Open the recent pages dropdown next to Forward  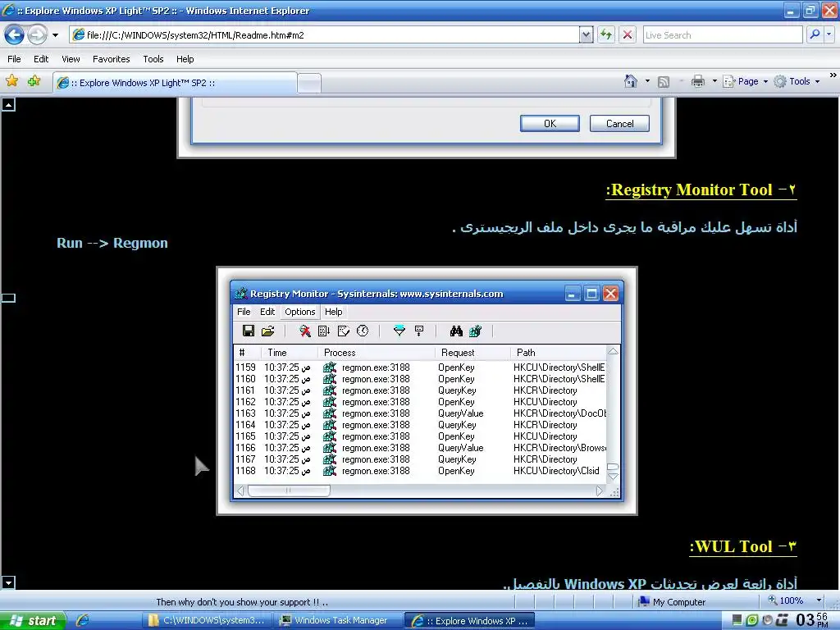tap(55, 35)
